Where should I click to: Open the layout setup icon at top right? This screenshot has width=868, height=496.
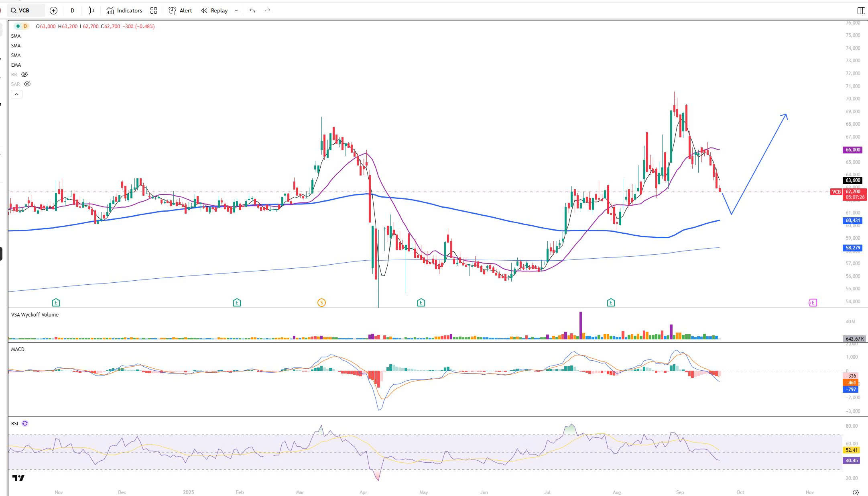(861, 11)
